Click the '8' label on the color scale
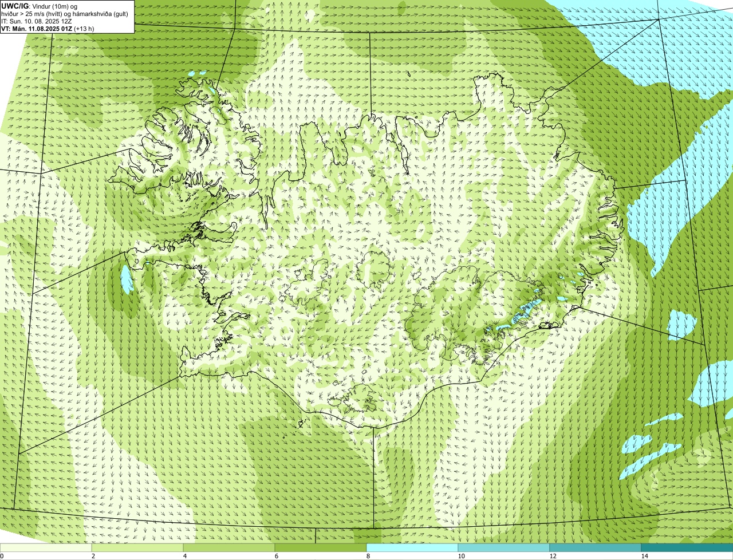 pyautogui.click(x=368, y=556)
